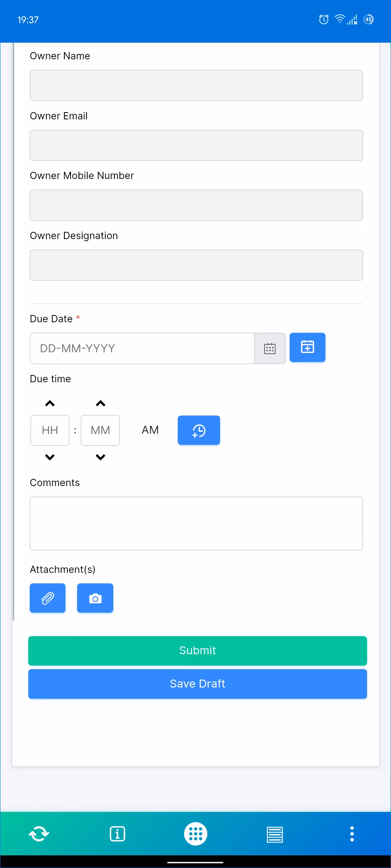Viewport: 391px width, 868px height.
Task: Set current time using the clock icon
Action: (x=199, y=430)
